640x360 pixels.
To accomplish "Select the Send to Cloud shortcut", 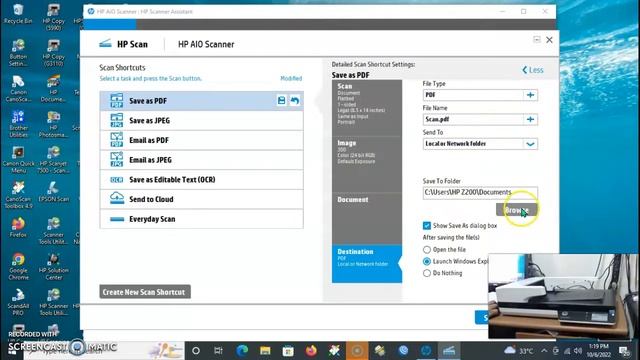I will pyautogui.click(x=201, y=199).
